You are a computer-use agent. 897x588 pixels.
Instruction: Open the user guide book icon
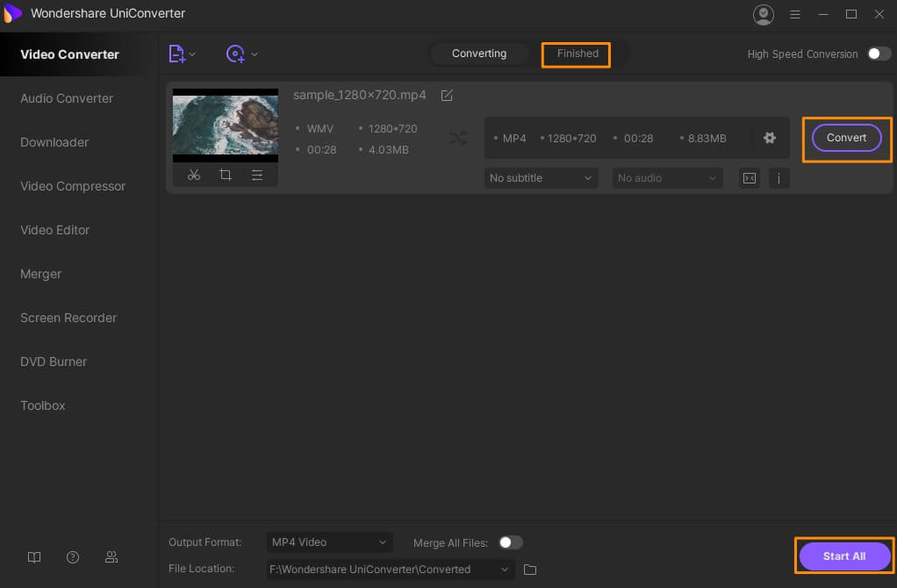pyautogui.click(x=34, y=557)
